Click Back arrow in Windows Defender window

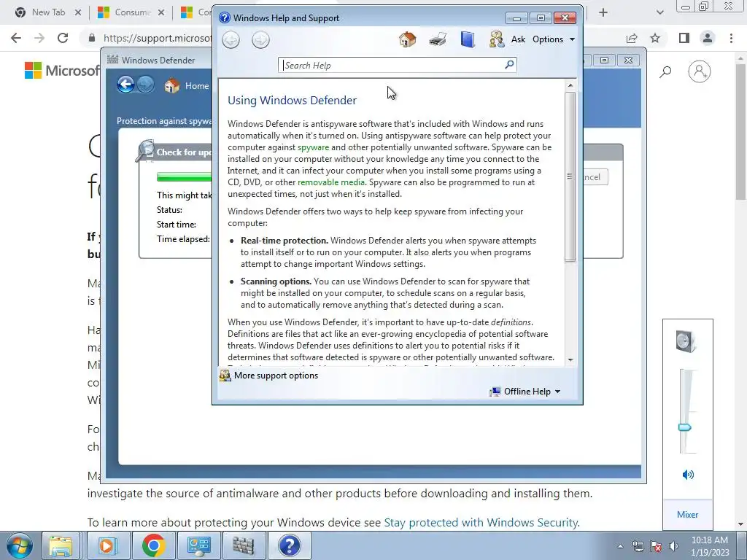click(x=125, y=85)
